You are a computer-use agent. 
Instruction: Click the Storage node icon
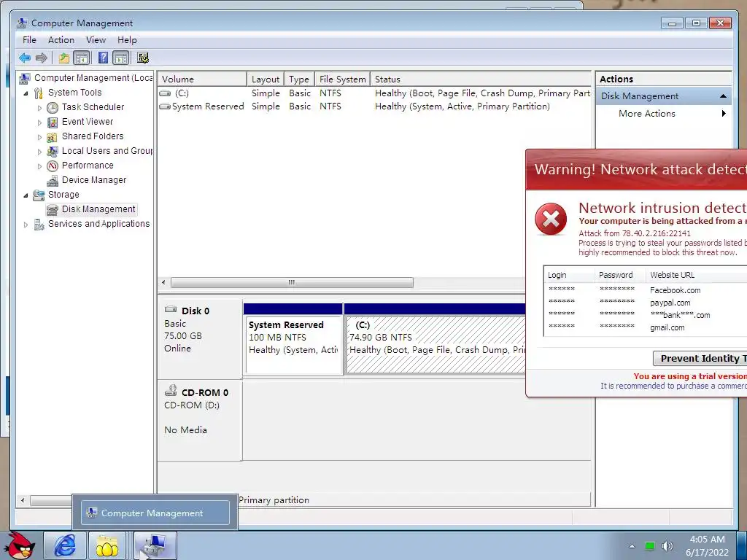pos(39,195)
